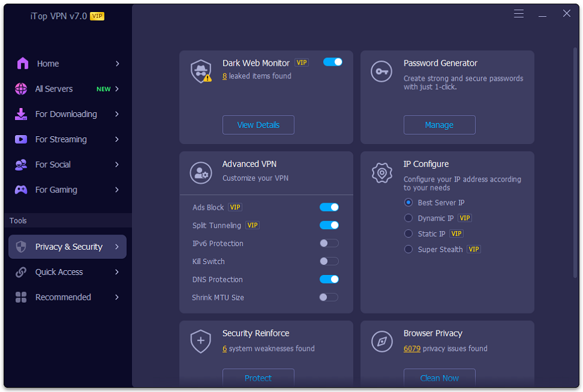The width and height of the screenshot is (583, 392).
Task: Open the For Streaming menu item
Action: (68, 139)
